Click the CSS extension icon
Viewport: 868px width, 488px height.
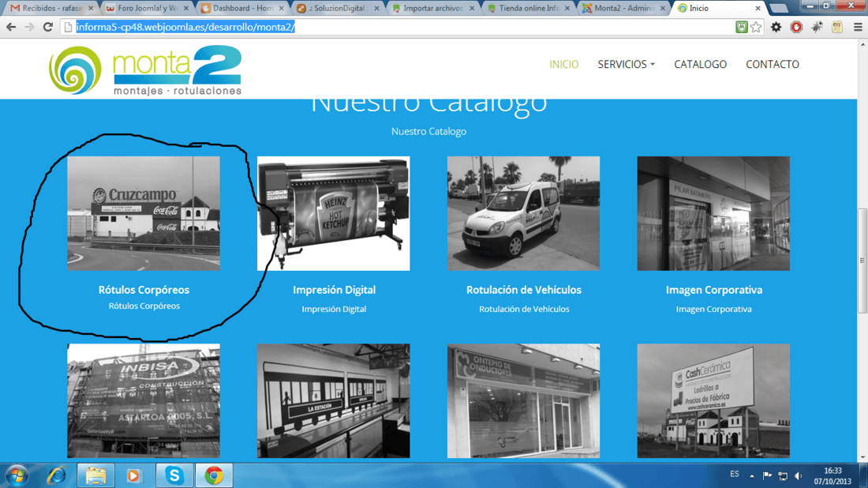[x=837, y=27]
